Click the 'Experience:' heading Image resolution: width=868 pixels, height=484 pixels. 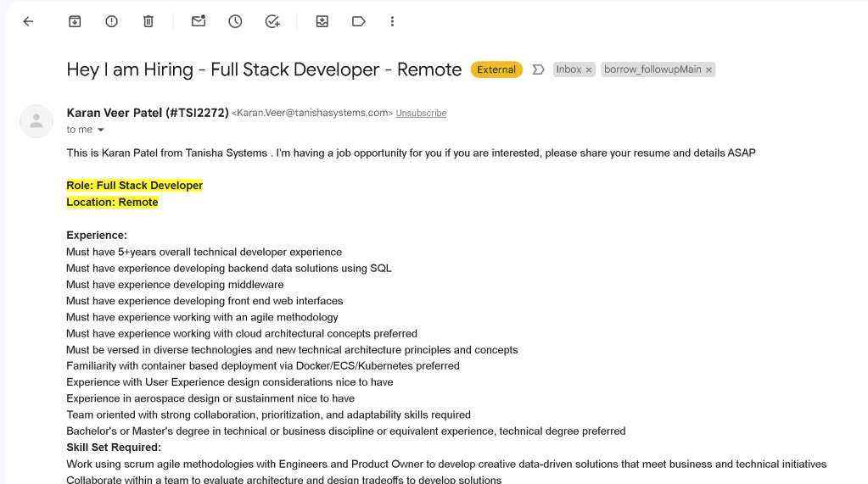pos(97,235)
